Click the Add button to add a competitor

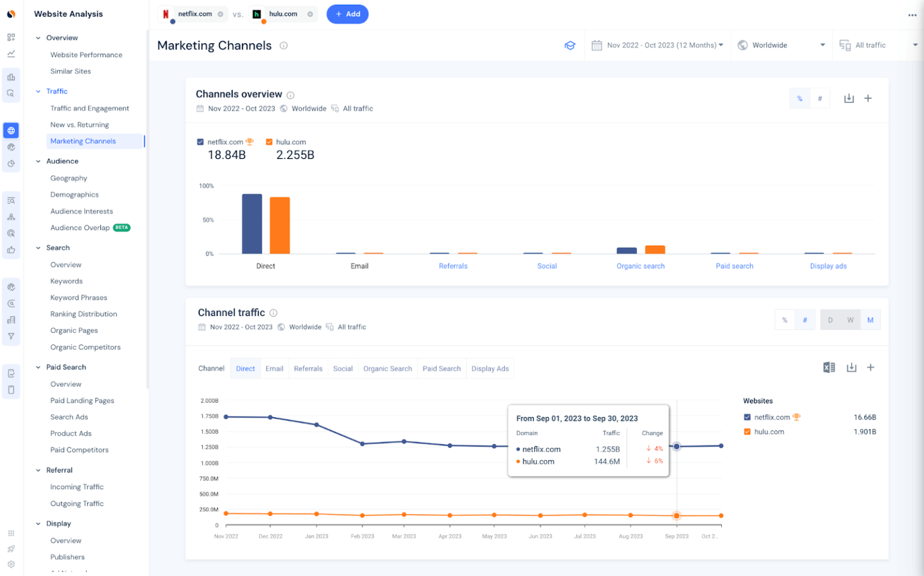347,14
